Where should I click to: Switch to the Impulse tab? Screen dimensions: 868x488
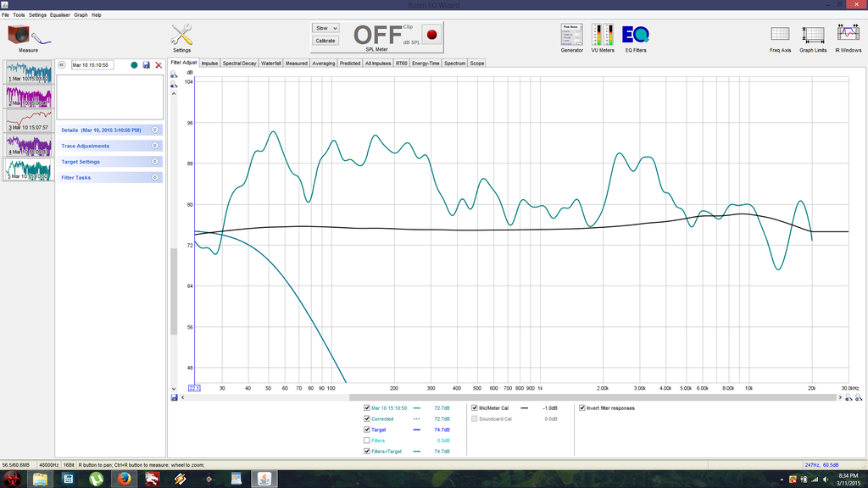point(209,63)
